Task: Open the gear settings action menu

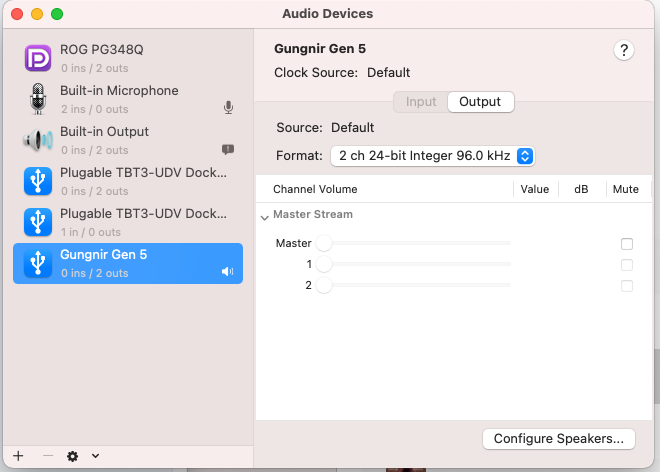Action: [x=72, y=456]
